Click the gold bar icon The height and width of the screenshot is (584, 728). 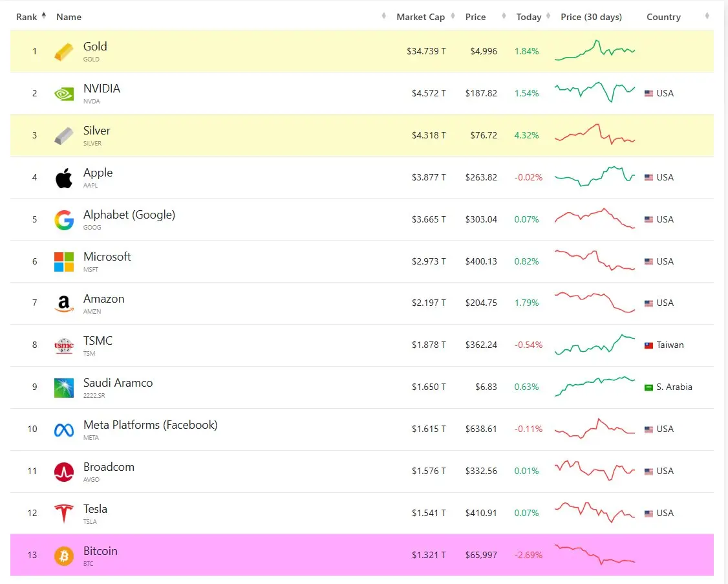coord(64,52)
